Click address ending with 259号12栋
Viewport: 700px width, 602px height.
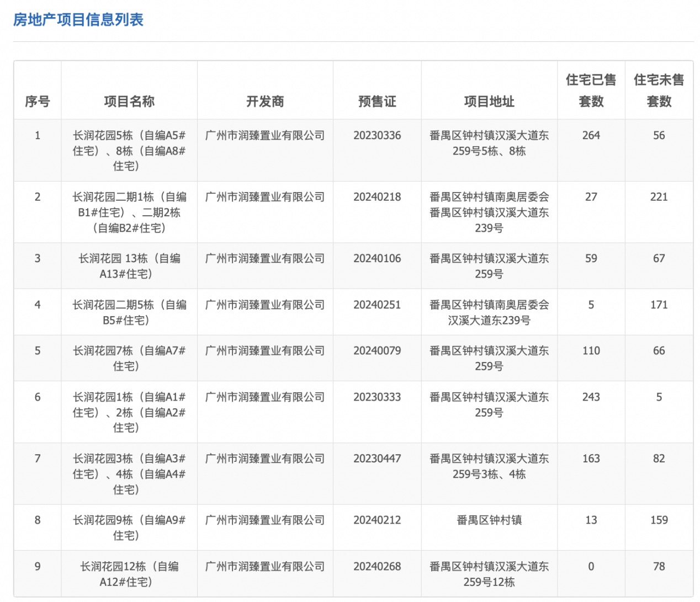[489, 574]
